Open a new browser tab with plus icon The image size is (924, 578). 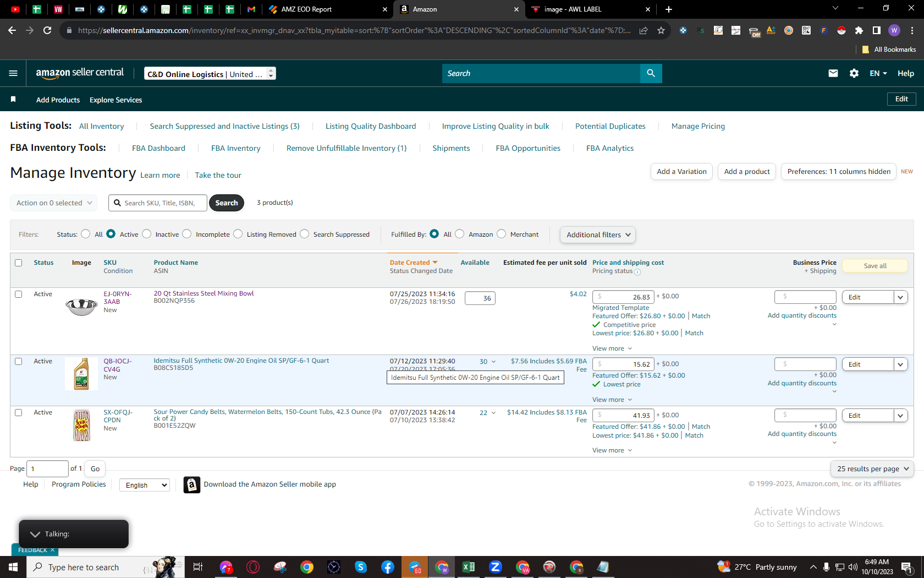(x=669, y=9)
